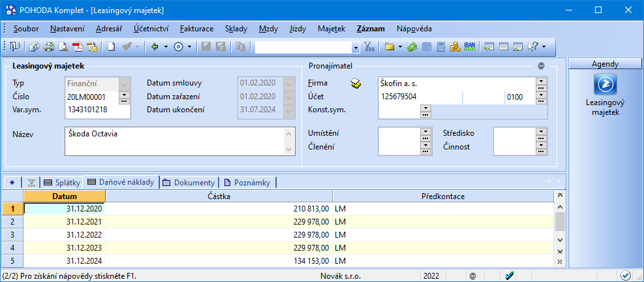Viewport: 644px width, 282px height.
Task: Select the amount cell 134 153,00
Action: (219, 260)
